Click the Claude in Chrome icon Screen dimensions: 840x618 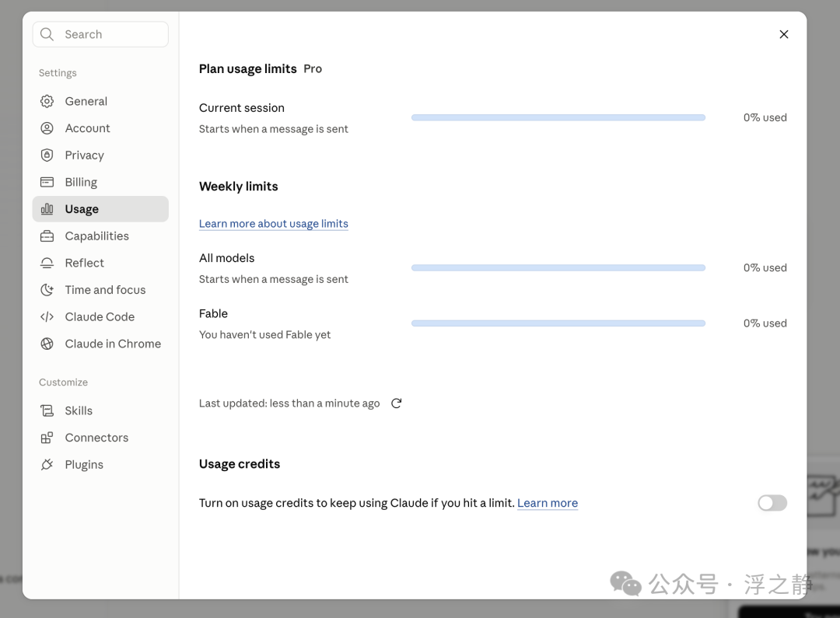click(x=47, y=344)
